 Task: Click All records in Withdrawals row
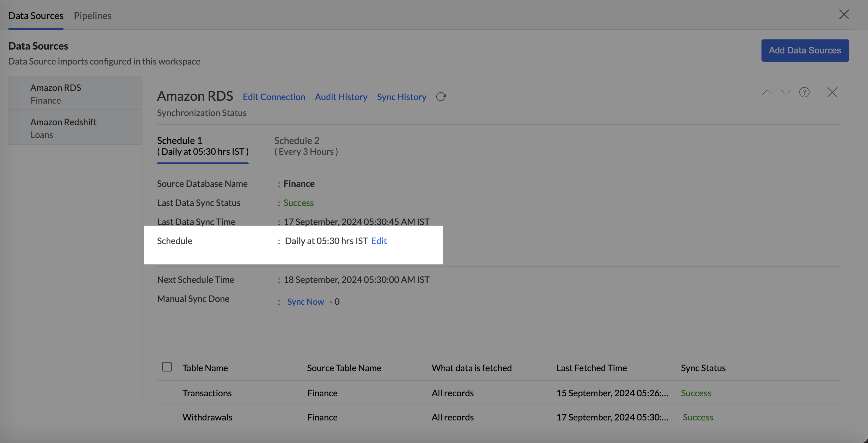[452, 417]
